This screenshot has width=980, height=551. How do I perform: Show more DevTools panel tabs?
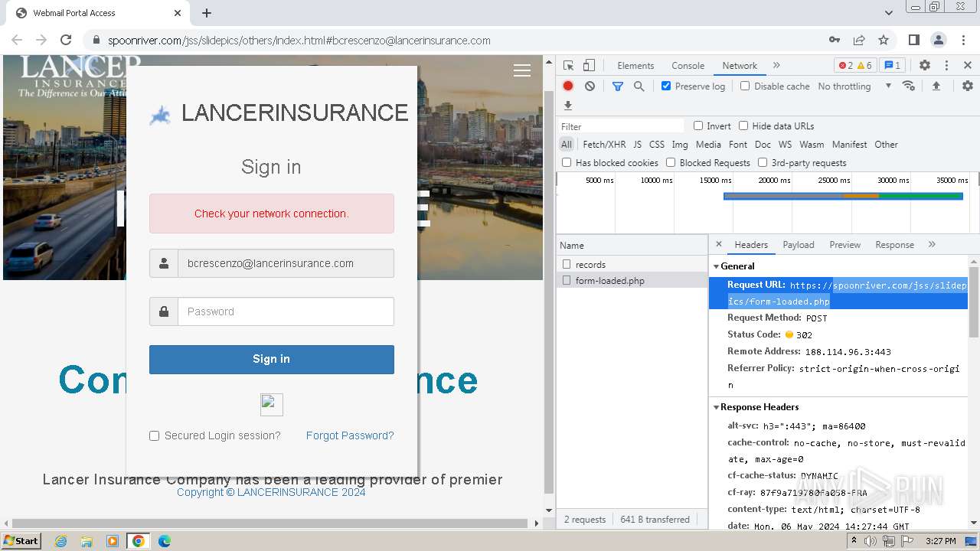click(x=776, y=66)
